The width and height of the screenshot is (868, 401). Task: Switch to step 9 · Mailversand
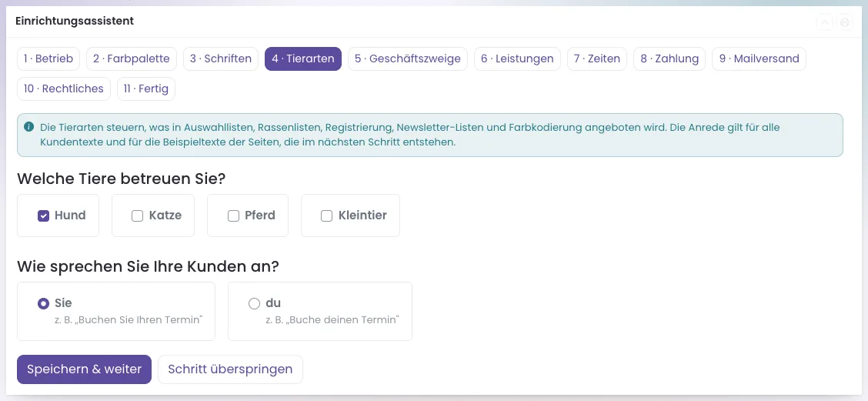click(x=759, y=58)
